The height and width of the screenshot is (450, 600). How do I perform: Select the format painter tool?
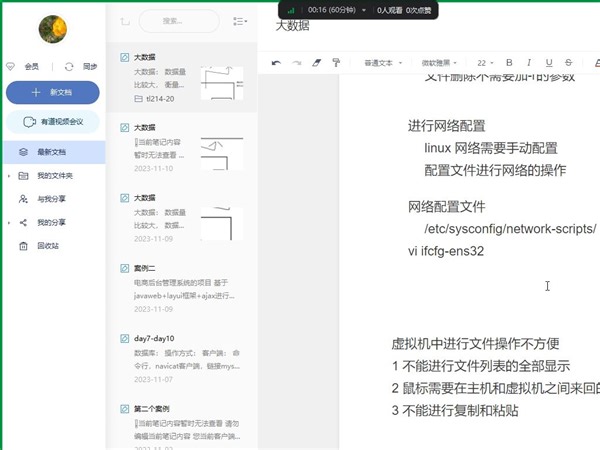click(336, 63)
